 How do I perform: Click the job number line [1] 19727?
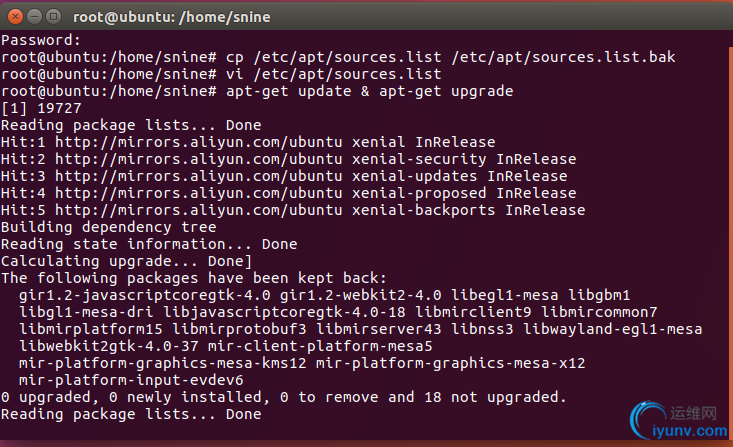41,108
